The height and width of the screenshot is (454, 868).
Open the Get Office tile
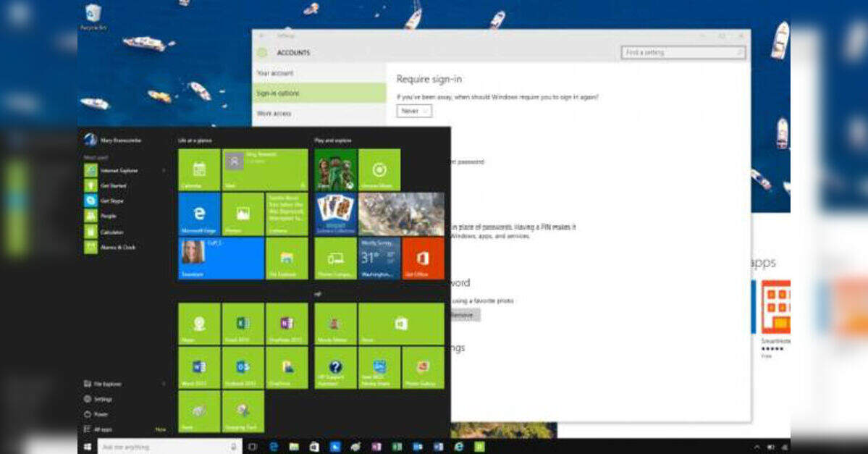(423, 258)
